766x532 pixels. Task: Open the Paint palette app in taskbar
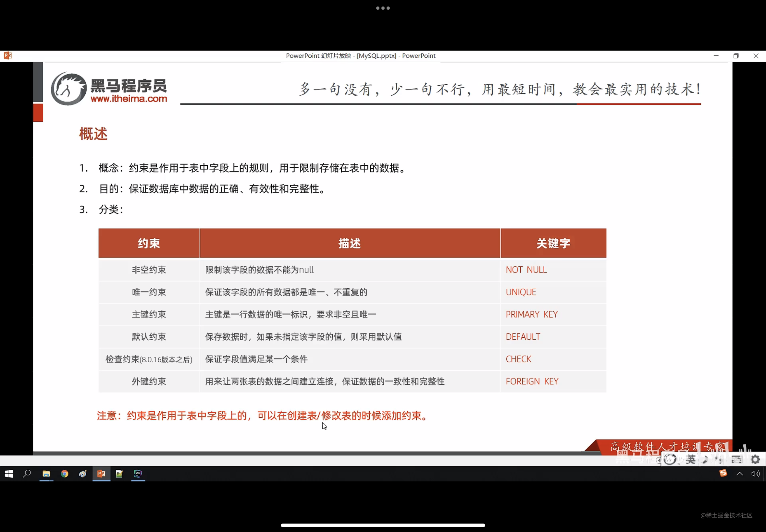point(83,473)
